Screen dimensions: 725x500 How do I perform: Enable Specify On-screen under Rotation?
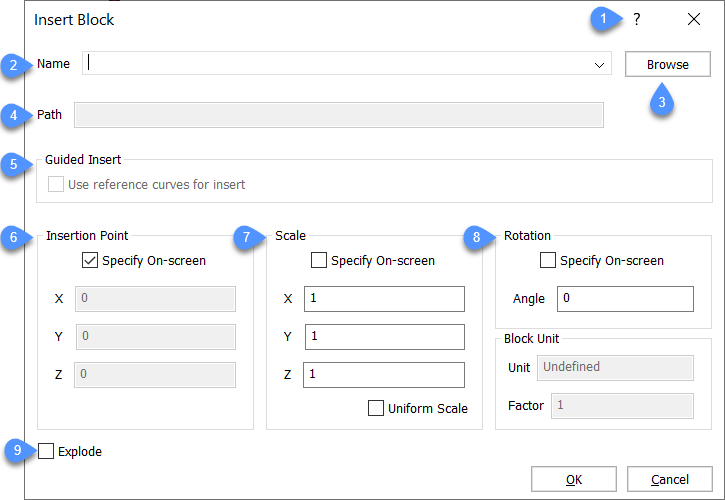click(x=548, y=260)
